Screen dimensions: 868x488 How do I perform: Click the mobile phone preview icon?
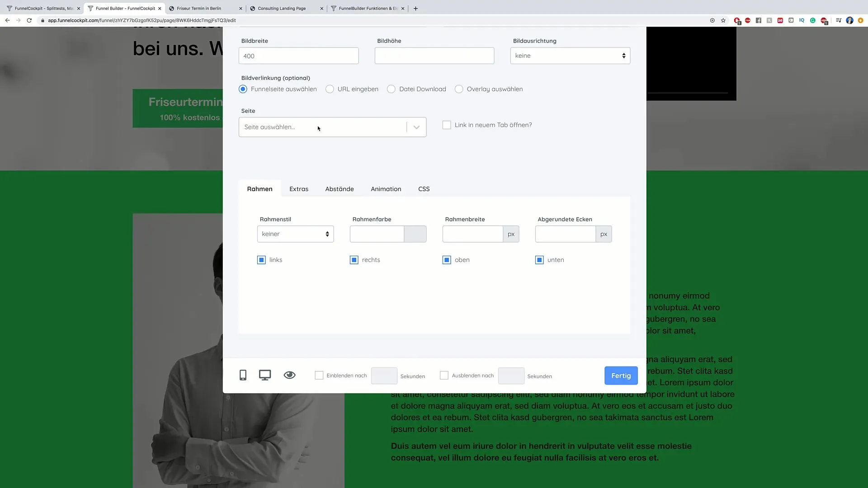pyautogui.click(x=243, y=375)
